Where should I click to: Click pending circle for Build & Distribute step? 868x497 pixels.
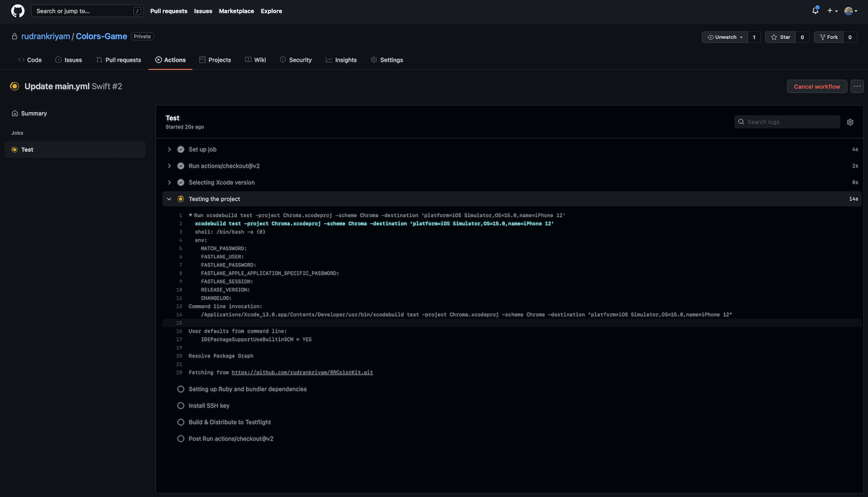181,422
